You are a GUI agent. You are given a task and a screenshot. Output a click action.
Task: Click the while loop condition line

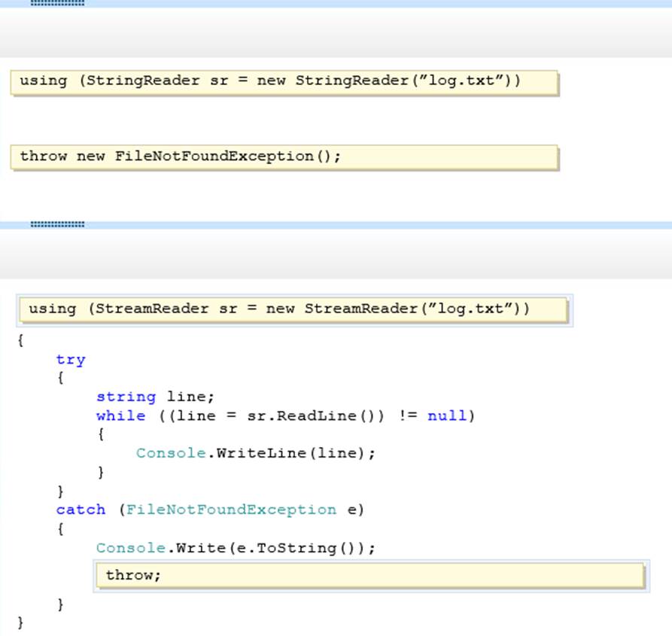click(286, 415)
